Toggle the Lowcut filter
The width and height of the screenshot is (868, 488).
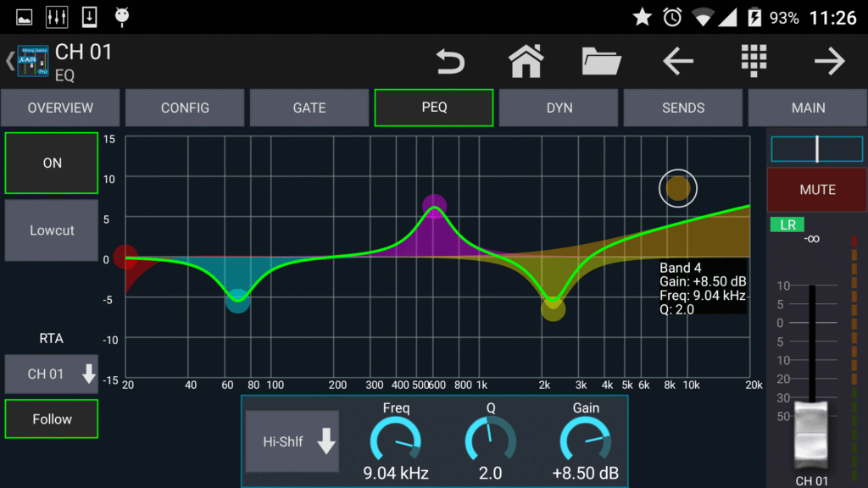point(52,230)
